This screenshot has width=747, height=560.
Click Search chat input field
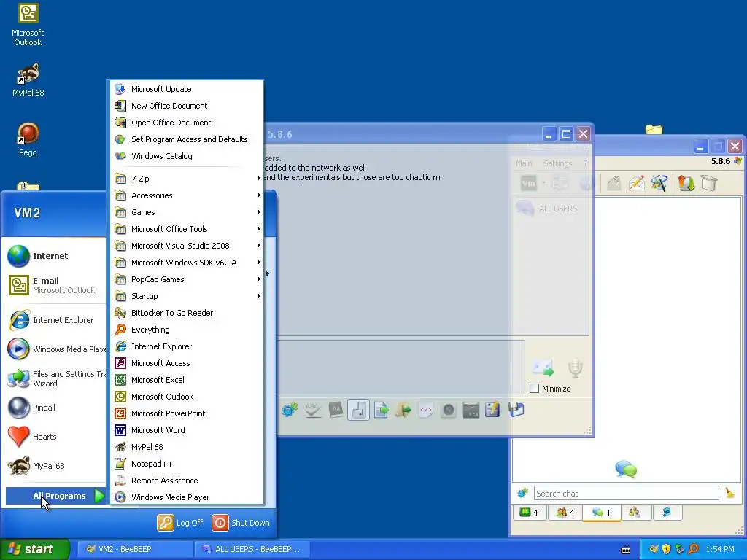627,494
